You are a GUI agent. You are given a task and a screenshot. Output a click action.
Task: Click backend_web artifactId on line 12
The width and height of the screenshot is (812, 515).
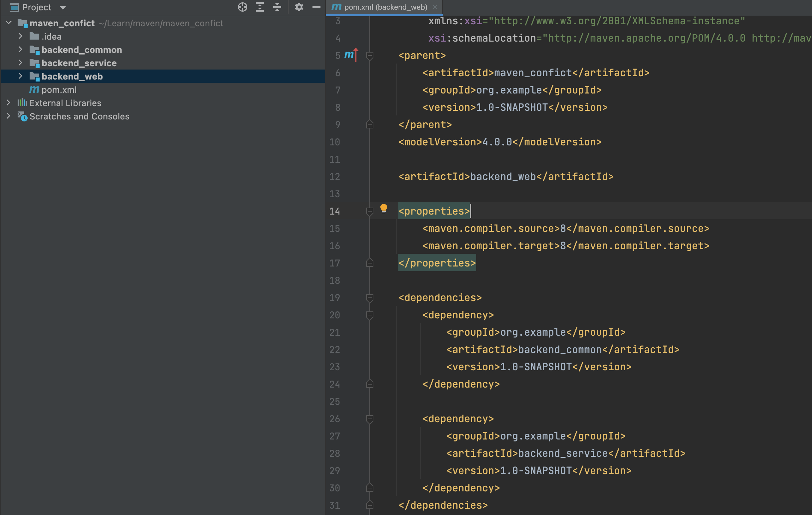[x=503, y=177]
